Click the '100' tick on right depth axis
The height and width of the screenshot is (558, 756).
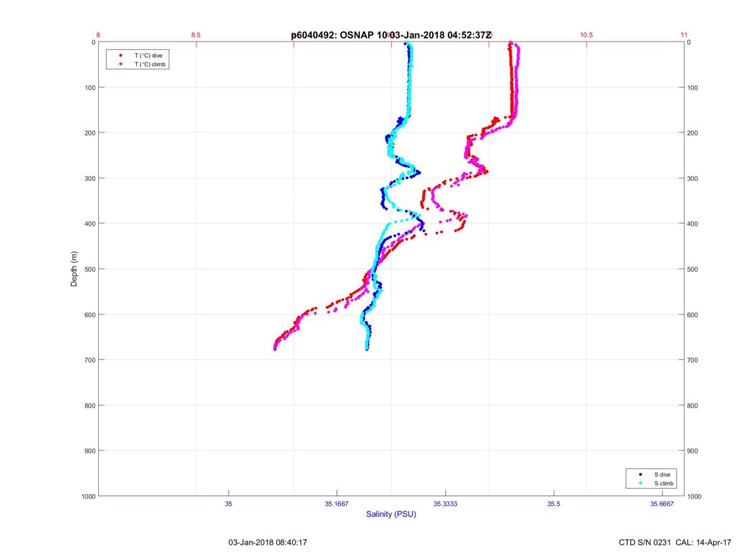(x=693, y=88)
